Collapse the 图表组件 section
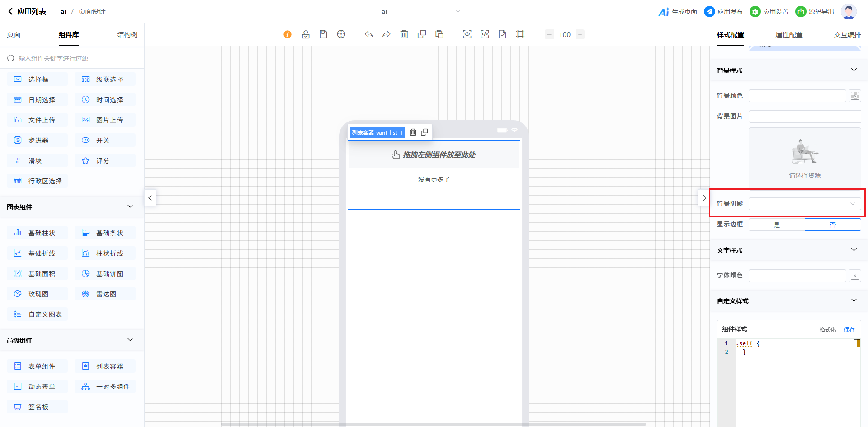 (130, 206)
